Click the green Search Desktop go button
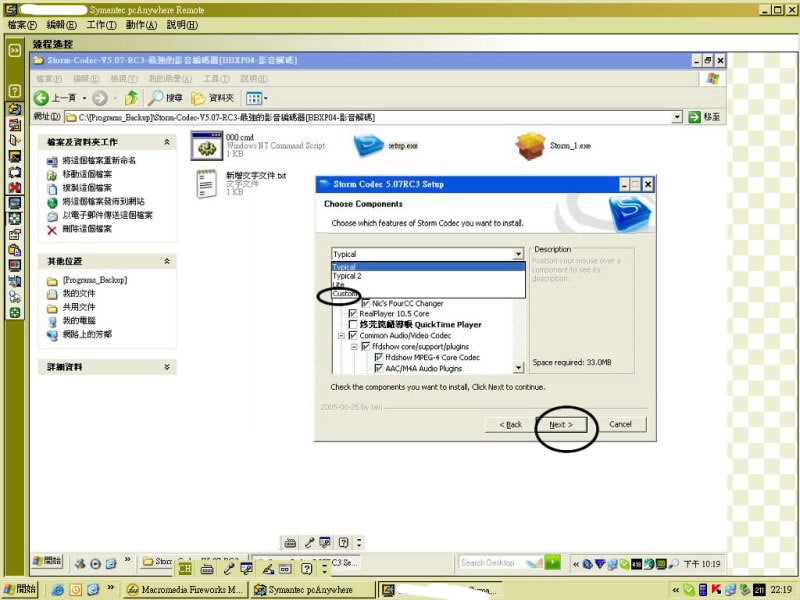800x600 pixels. pyautogui.click(x=553, y=562)
